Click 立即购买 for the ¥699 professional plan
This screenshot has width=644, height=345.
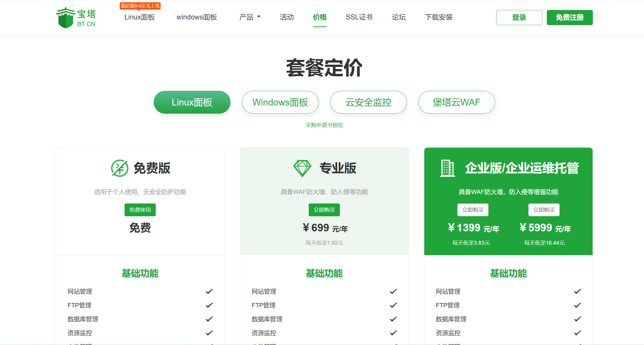pos(324,210)
